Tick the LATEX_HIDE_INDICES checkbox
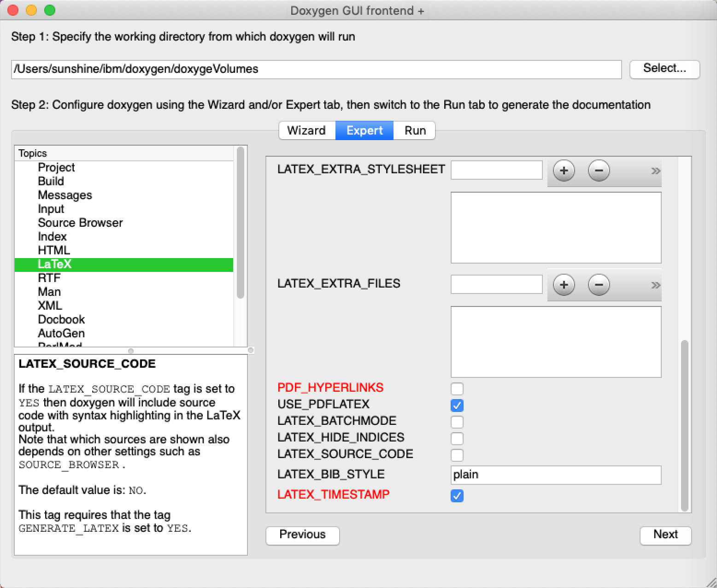The width and height of the screenshot is (717, 588). [x=457, y=438]
